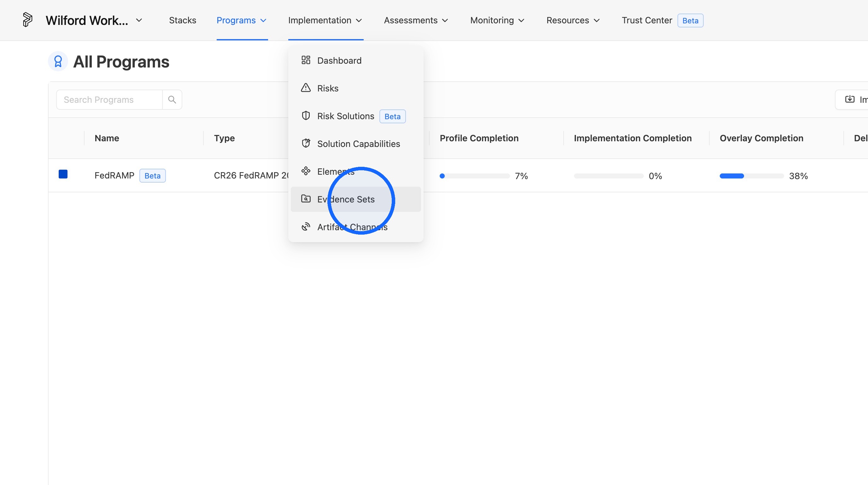Select Risks menu entry

pyautogui.click(x=356, y=88)
